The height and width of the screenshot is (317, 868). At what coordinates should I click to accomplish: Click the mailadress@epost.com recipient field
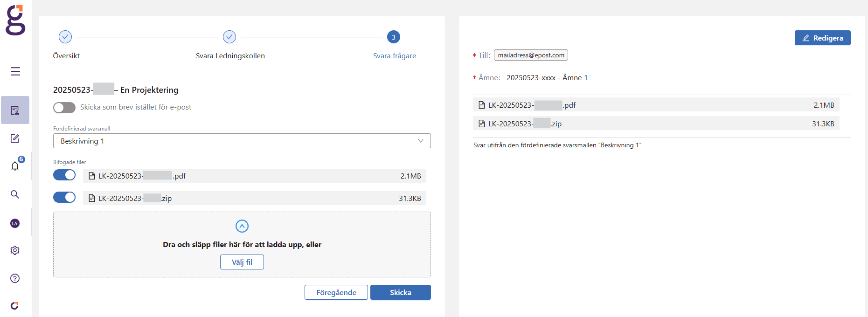[531, 55]
